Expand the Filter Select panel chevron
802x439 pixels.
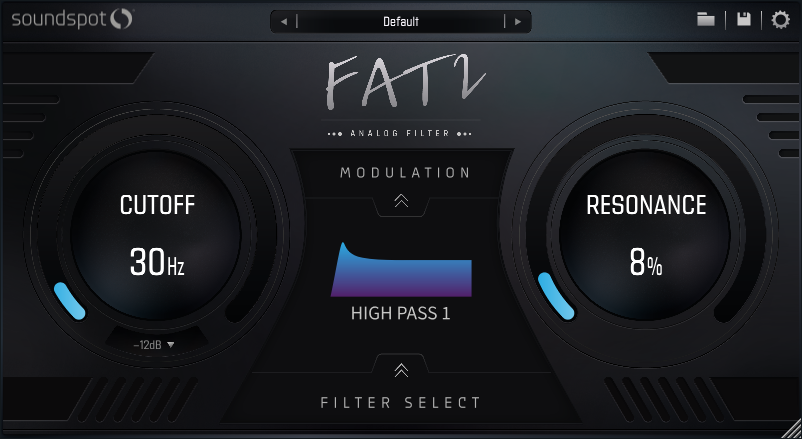pyautogui.click(x=401, y=370)
